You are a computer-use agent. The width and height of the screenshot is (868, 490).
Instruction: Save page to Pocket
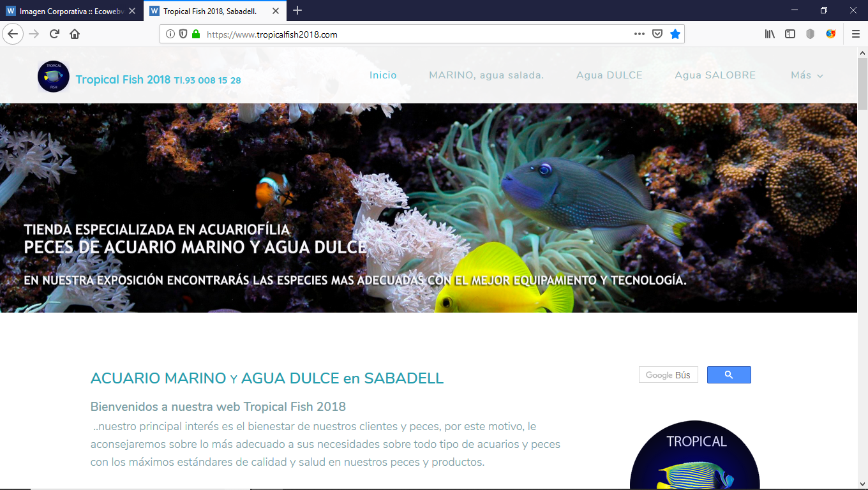(x=657, y=34)
